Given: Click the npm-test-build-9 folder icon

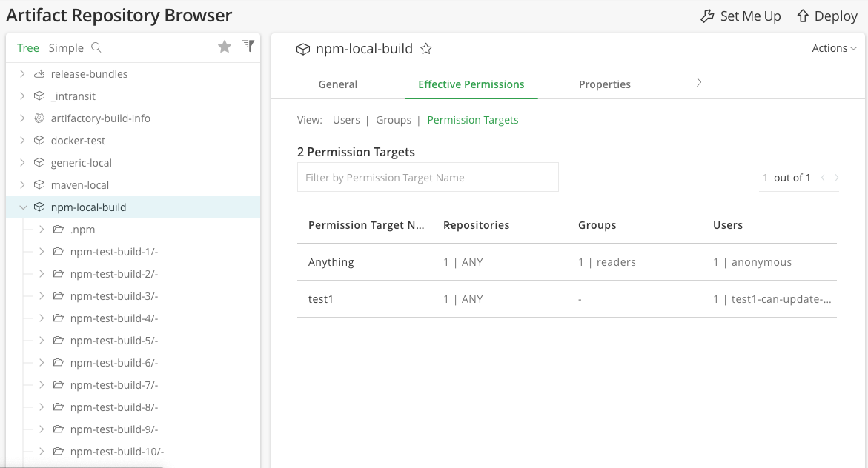Looking at the screenshot, I should 58,429.
